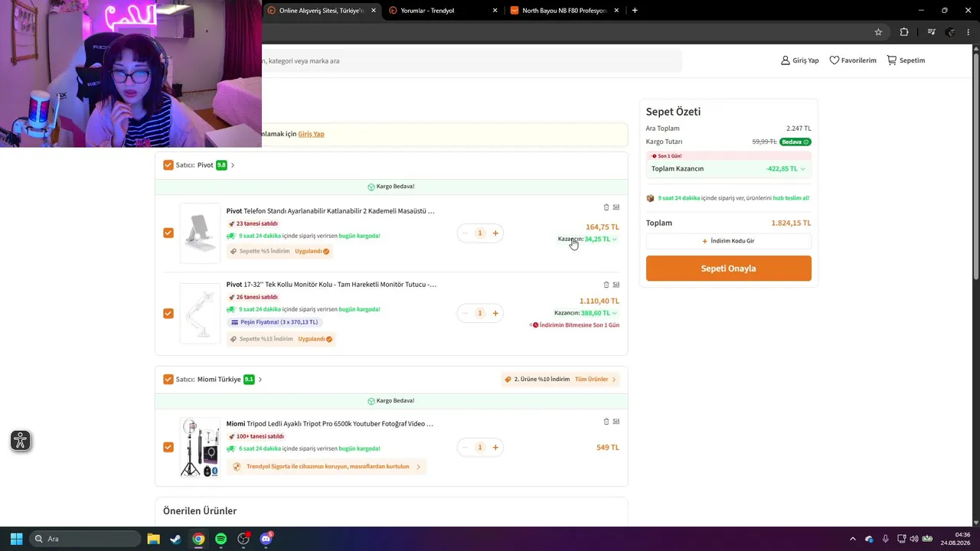
Task: Bookmark this page with the star icon
Action: 878,32
